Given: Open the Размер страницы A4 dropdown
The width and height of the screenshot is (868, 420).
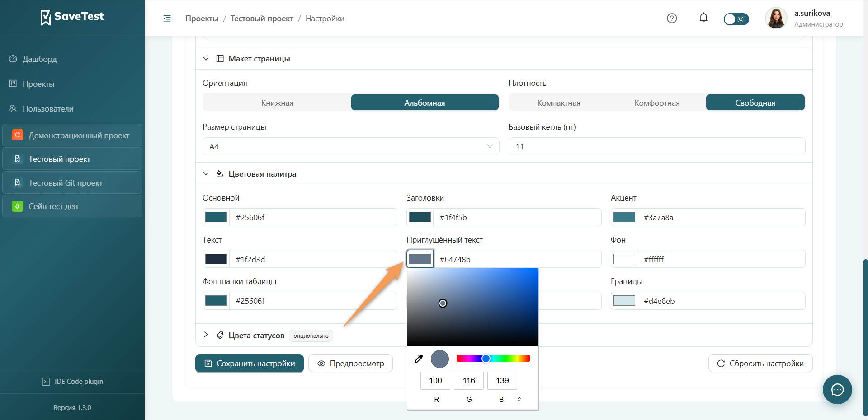Looking at the screenshot, I should [351, 146].
